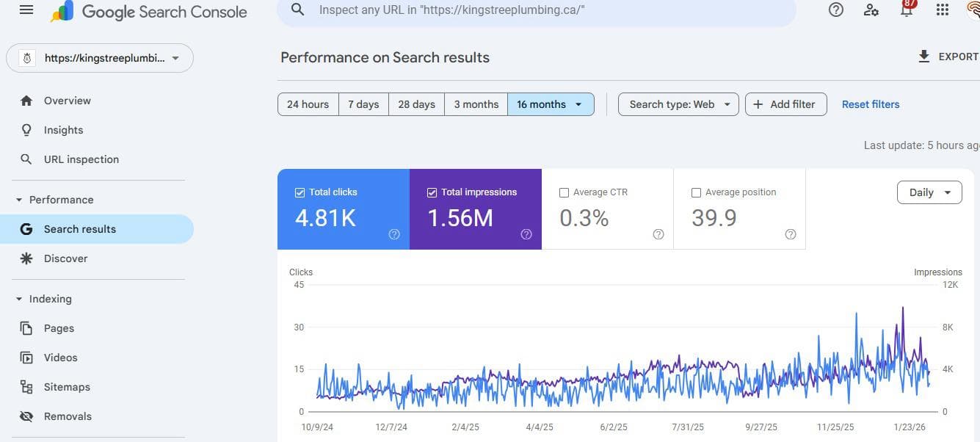Click the Add filter button

(785, 104)
